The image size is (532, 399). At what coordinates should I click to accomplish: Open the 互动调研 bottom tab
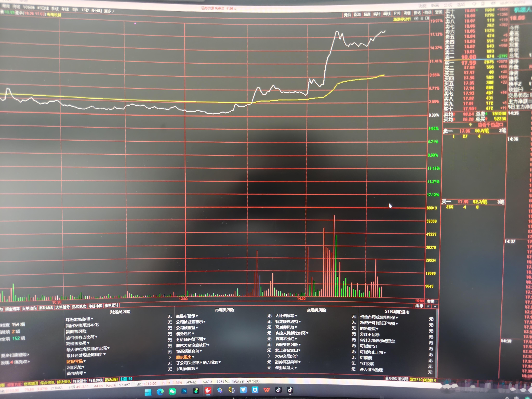(x=112, y=380)
